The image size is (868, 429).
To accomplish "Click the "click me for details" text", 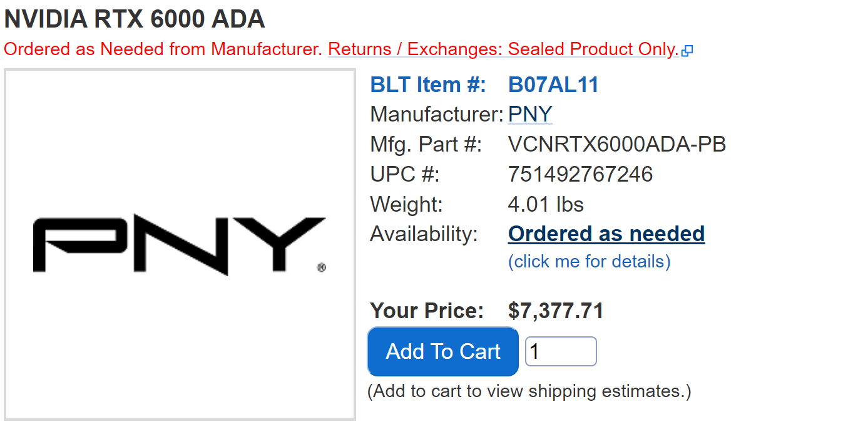I will [x=589, y=261].
